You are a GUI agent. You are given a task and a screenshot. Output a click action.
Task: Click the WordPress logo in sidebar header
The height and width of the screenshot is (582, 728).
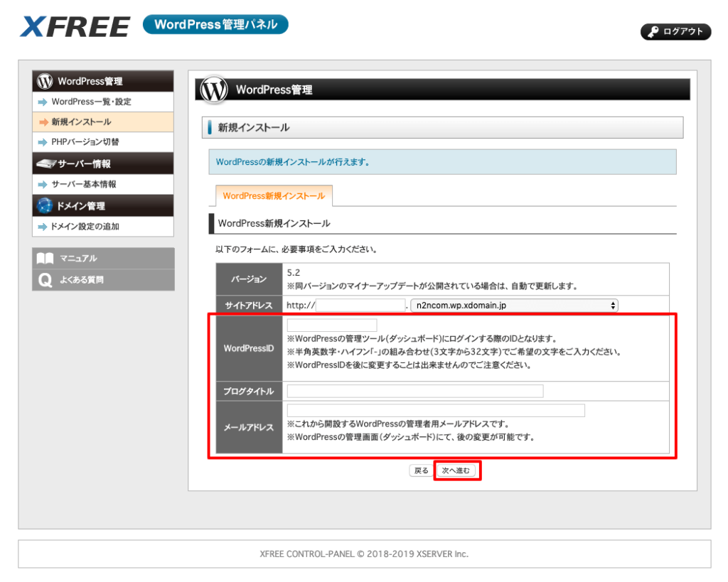[45, 81]
